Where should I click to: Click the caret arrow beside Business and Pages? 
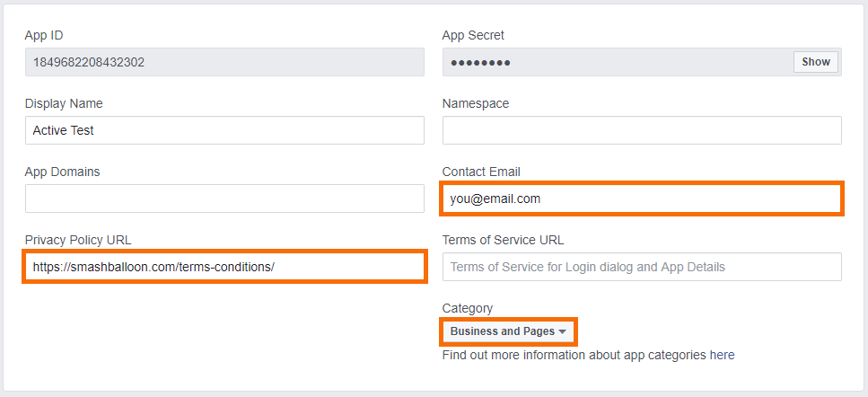point(563,331)
